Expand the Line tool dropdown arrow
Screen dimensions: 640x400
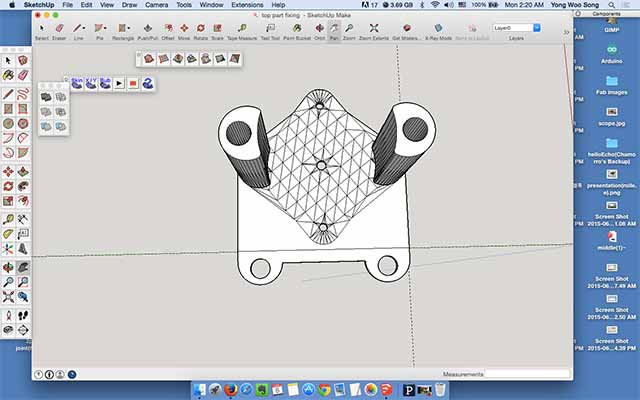pyautogui.click(x=84, y=28)
